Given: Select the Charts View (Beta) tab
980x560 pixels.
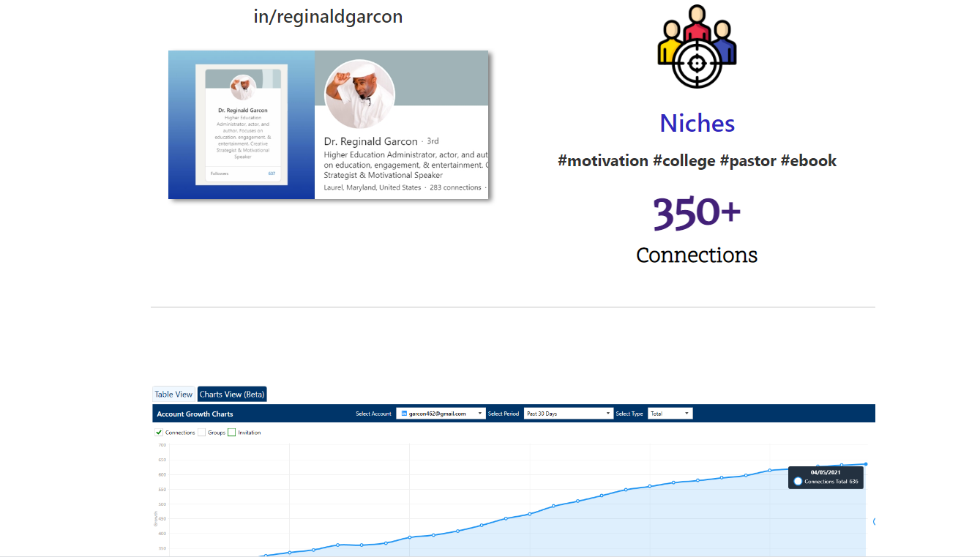Looking at the screenshot, I should click(231, 394).
